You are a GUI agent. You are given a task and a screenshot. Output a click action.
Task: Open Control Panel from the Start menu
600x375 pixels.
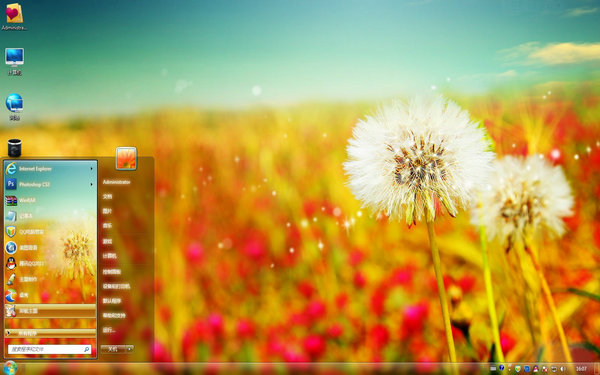111,272
